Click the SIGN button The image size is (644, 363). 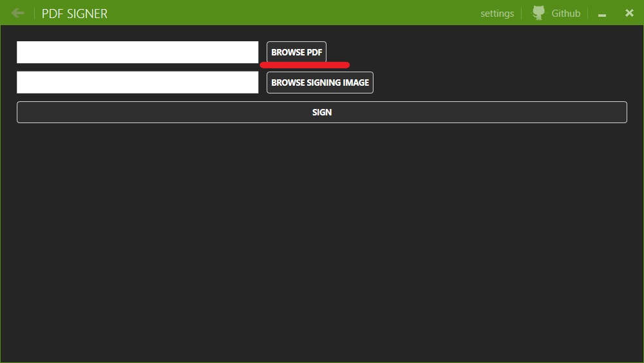coord(322,112)
